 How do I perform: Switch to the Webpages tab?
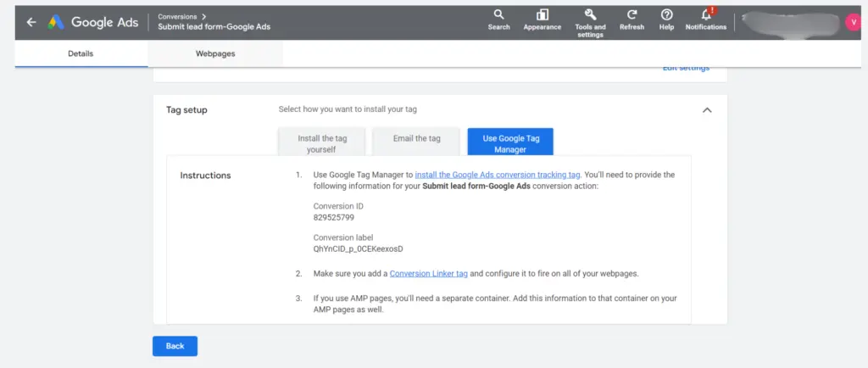click(215, 53)
